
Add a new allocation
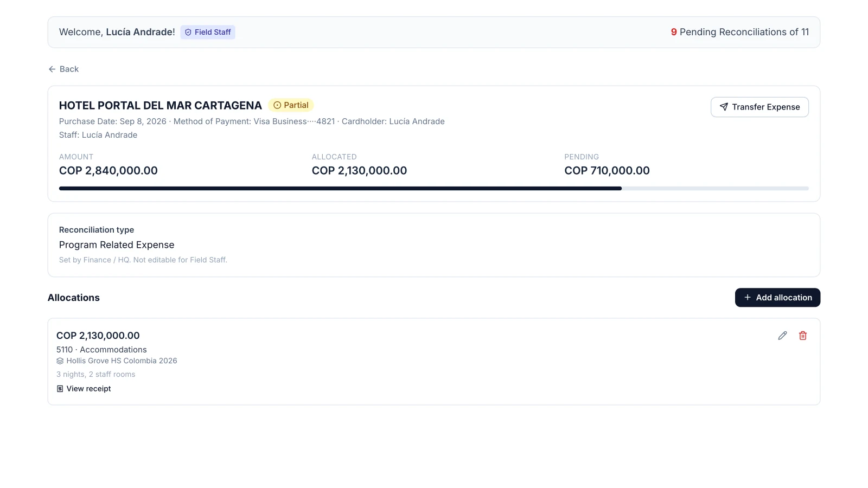(x=777, y=298)
